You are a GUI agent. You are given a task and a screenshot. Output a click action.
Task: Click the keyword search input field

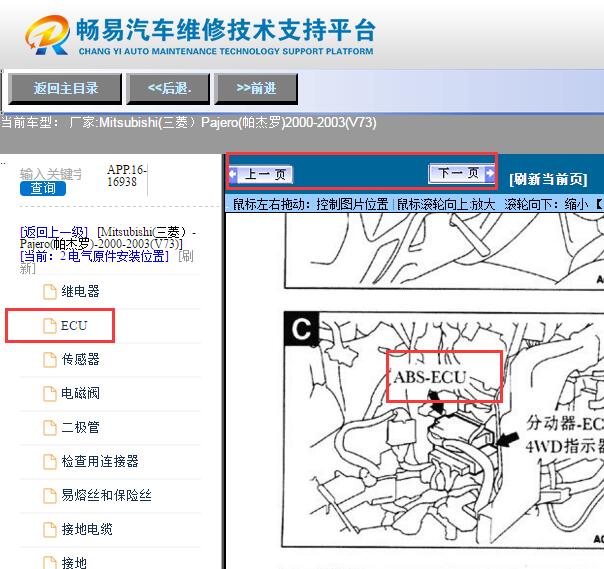[x=51, y=174]
